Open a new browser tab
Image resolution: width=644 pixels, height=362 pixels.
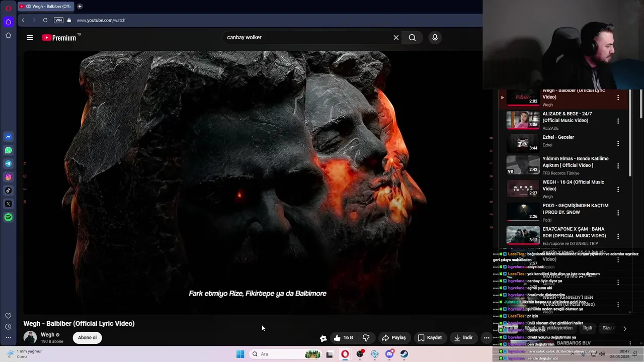tap(79, 7)
